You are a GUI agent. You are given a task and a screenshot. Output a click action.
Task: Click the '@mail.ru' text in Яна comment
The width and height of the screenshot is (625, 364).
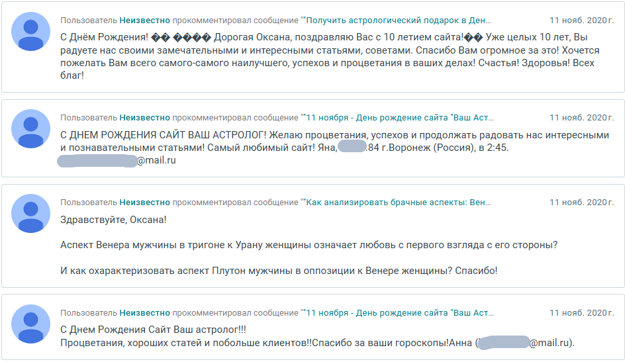point(157,160)
